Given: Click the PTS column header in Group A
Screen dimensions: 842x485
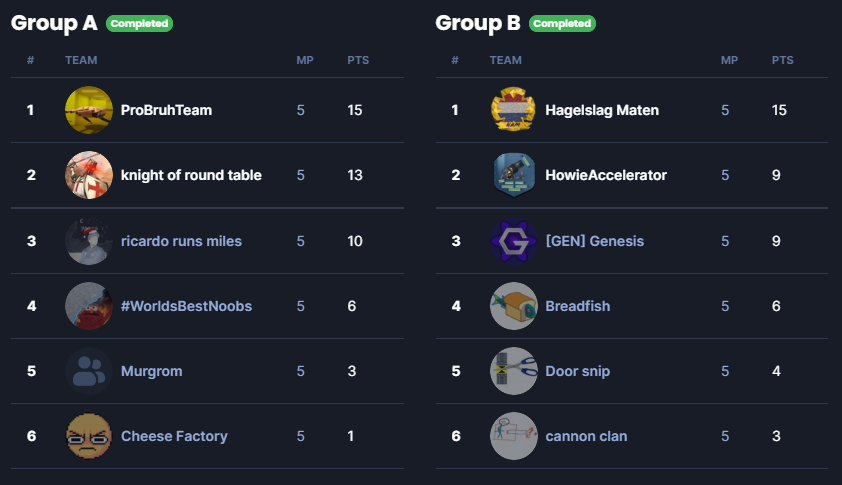Looking at the screenshot, I should [x=358, y=60].
